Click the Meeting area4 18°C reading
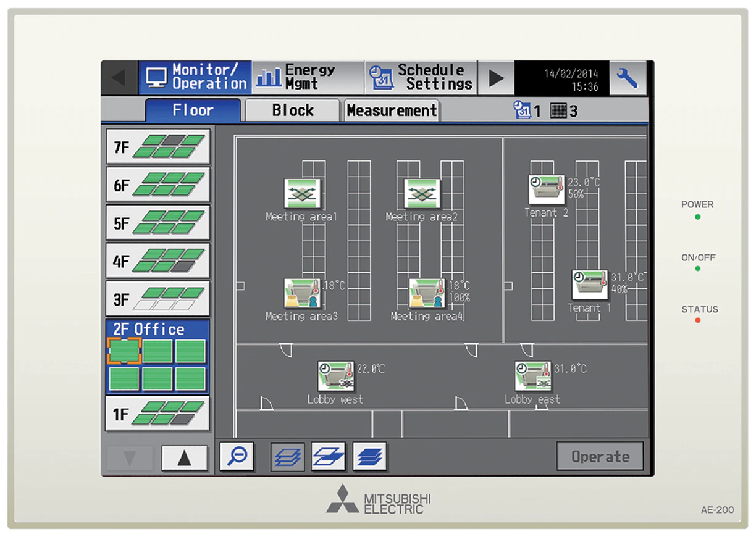756x537 pixels. click(459, 286)
